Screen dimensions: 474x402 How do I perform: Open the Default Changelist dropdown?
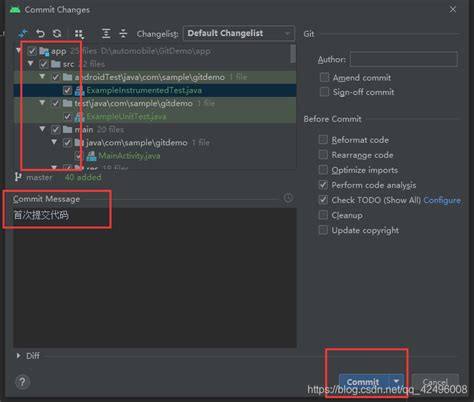click(x=239, y=33)
